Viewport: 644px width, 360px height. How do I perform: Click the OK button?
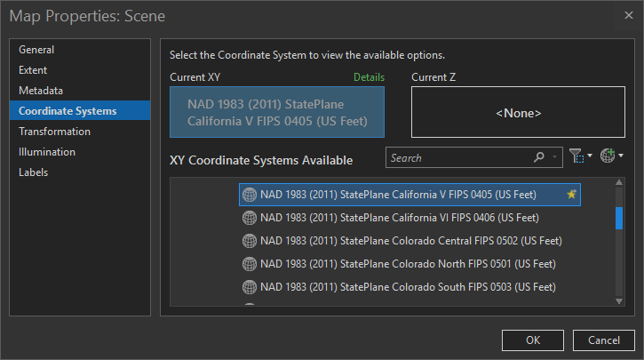tap(533, 340)
